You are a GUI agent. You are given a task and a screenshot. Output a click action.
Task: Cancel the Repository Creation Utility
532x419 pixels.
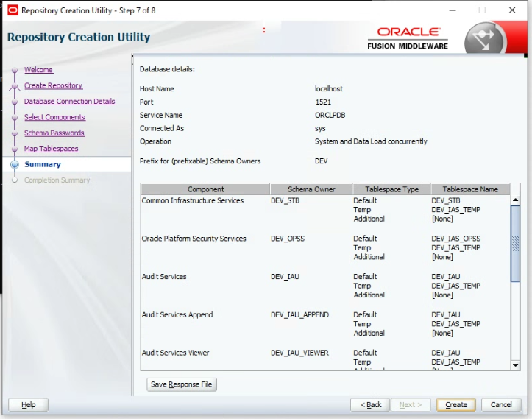click(x=501, y=405)
